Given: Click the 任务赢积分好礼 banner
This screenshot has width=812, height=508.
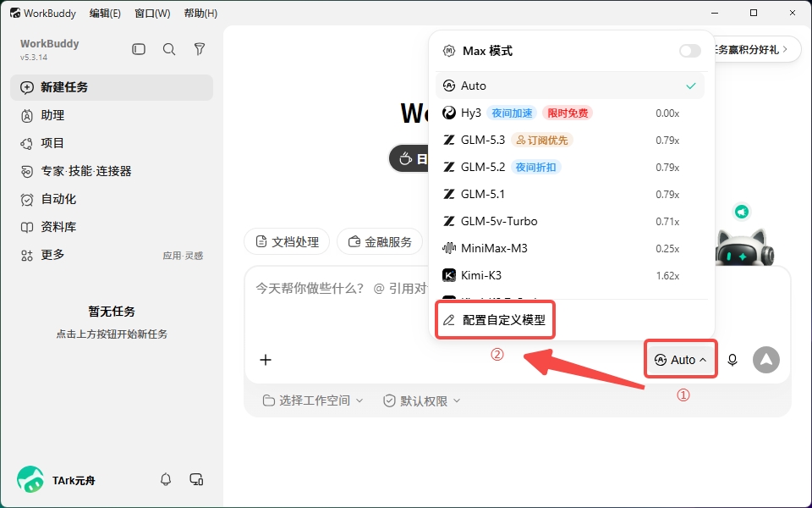Looking at the screenshot, I should pos(757,49).
